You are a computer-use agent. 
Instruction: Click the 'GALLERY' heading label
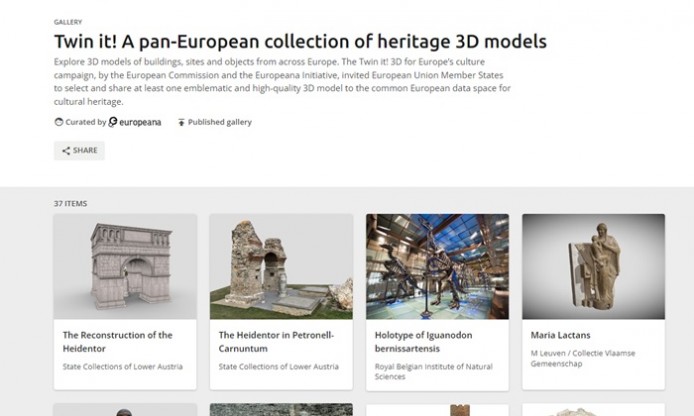tap(68, 22)
